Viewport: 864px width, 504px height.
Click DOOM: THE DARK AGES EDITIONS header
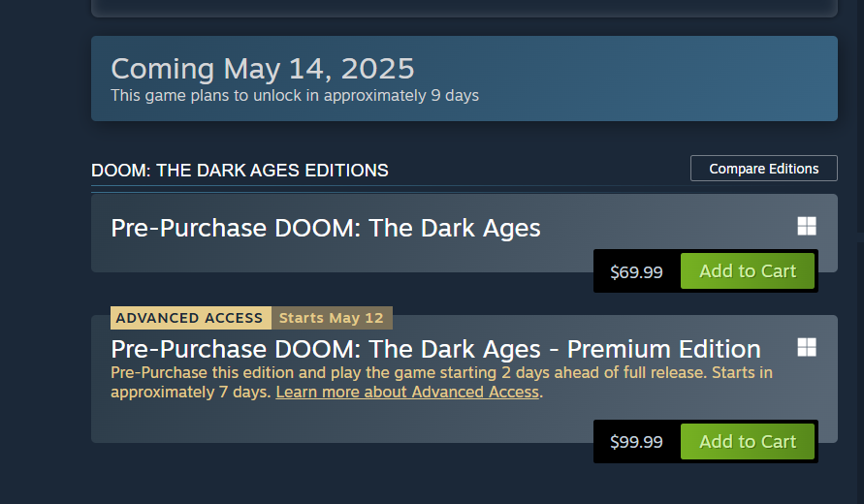(x=240, y=171)
